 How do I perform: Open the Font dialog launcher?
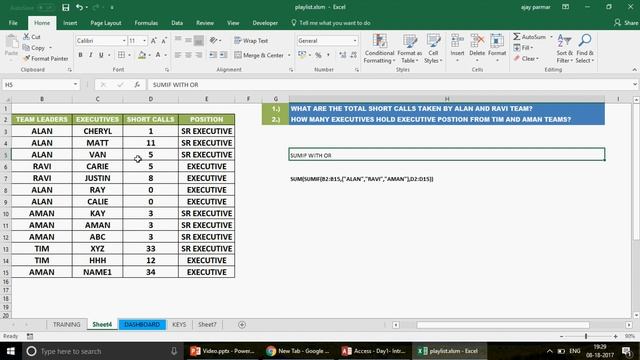(x=166, y=70)
